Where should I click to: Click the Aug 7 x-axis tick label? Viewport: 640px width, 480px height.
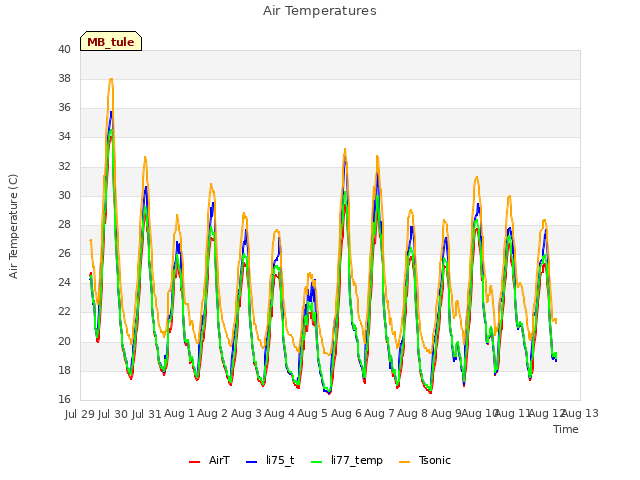(380, 413)
